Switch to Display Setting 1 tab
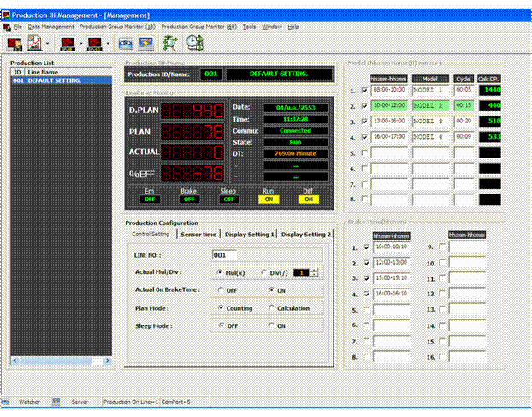Screen dimensions: 532x417 [249, 234]
